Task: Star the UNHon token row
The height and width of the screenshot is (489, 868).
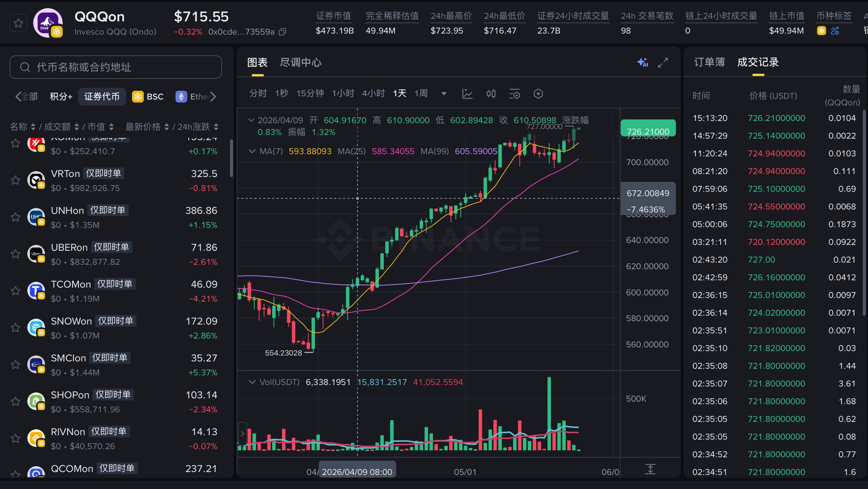Action: click(x=15, y=217)
